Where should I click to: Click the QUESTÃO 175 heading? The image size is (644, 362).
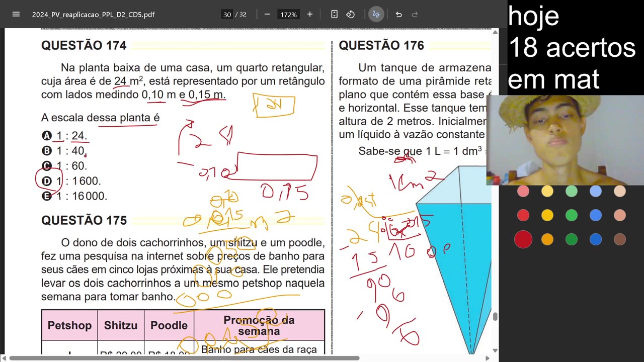point(84,220)
